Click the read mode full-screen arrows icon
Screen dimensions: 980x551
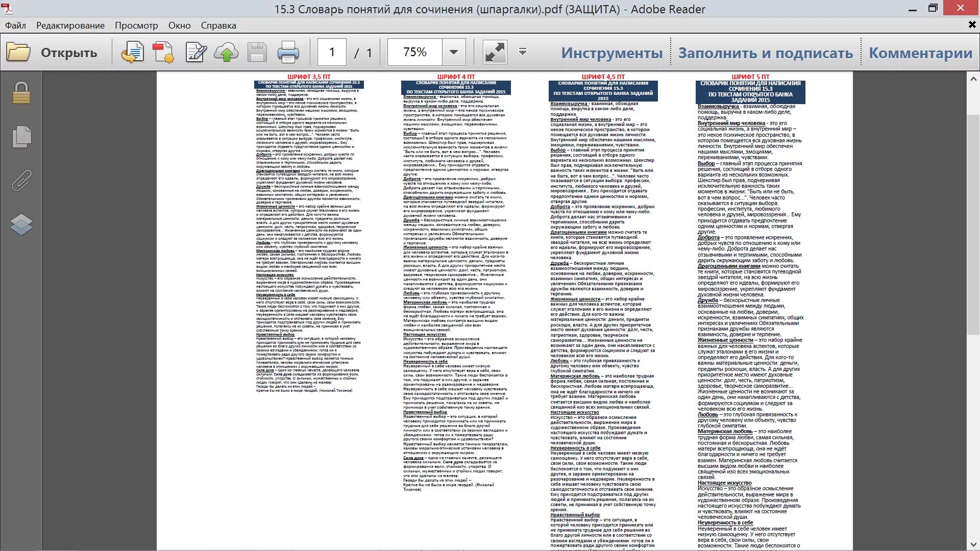[x=495, y=52]
